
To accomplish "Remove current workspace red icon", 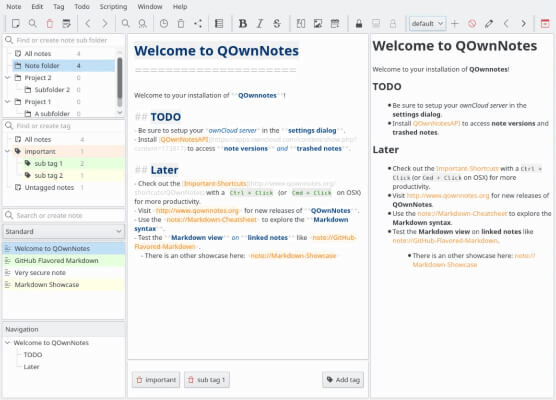I will click(472, 24).
